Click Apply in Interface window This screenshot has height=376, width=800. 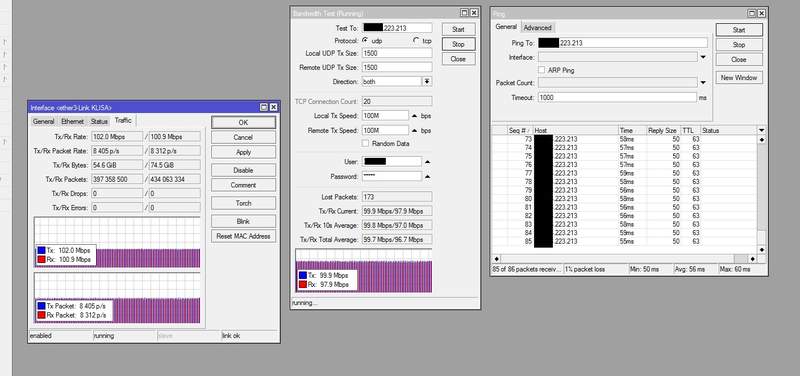point(243,152)
